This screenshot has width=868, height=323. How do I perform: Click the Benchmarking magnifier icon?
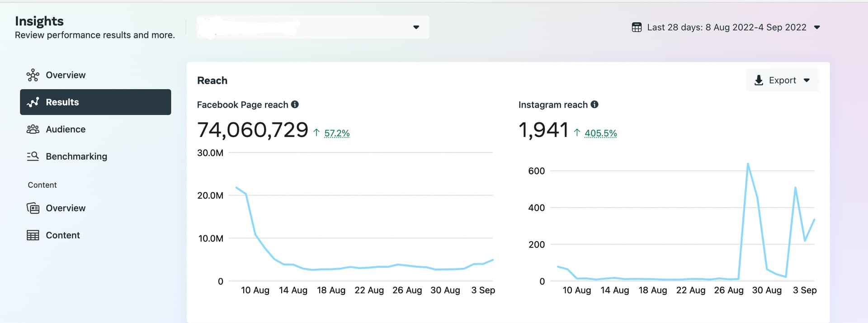pyautogui.click(x=33, y=157)
